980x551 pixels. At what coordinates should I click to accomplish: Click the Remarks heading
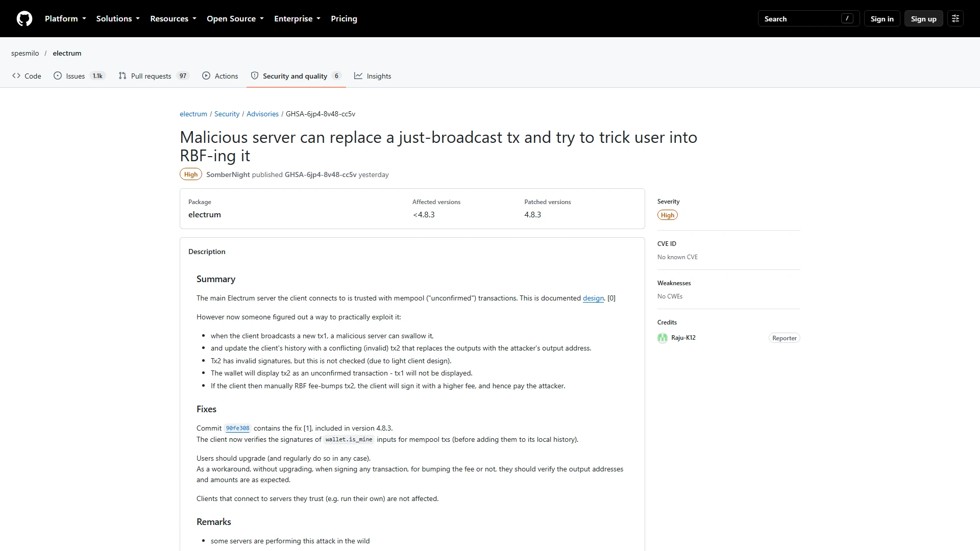coord(213,522)
